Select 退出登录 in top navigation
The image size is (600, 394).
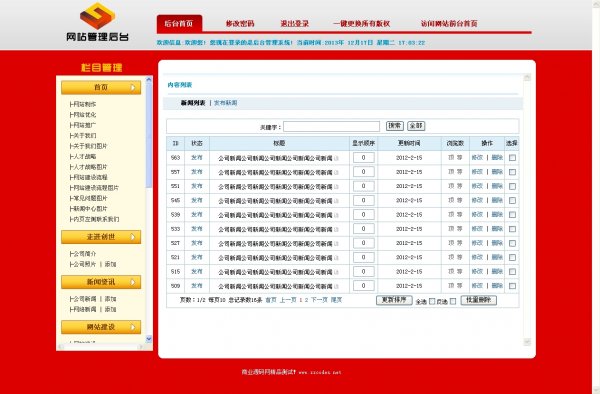pos(294,23)
